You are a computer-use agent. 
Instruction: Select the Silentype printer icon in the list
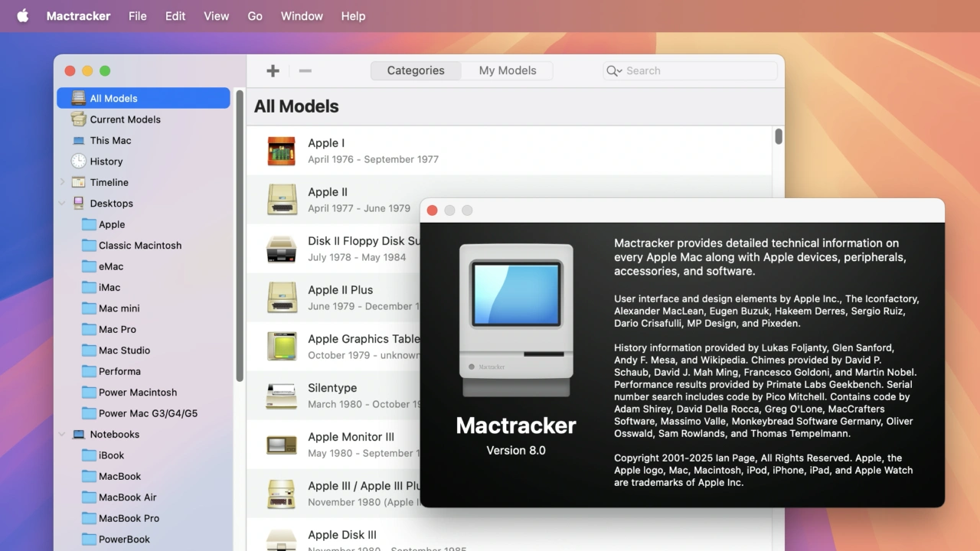coord(282,396)
